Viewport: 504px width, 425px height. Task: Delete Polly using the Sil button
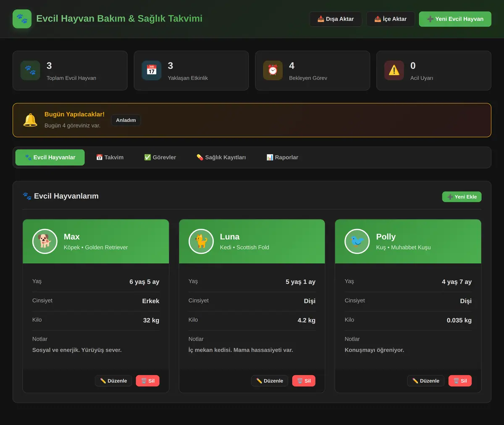pos(460,381)
